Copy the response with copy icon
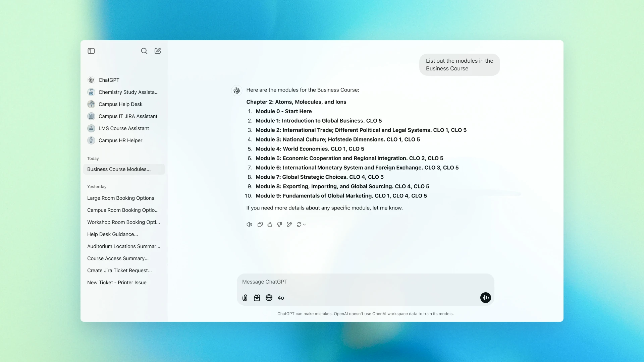644x362 pixels. (x=260, y=225)
